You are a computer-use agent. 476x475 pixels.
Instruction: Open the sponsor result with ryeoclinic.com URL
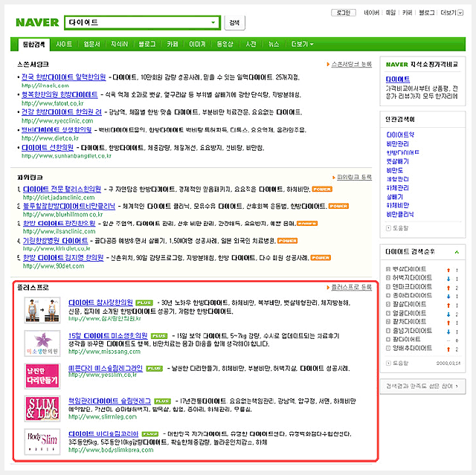(x=61, y=112)
